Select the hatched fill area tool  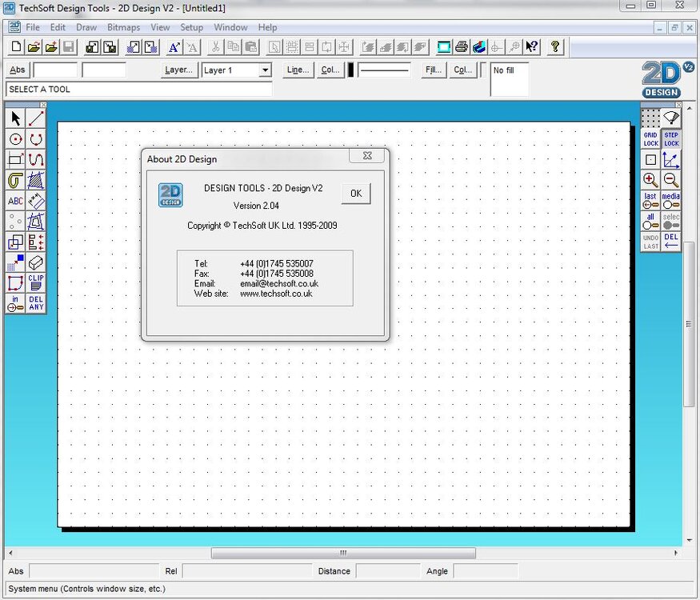tap(36, 180)
